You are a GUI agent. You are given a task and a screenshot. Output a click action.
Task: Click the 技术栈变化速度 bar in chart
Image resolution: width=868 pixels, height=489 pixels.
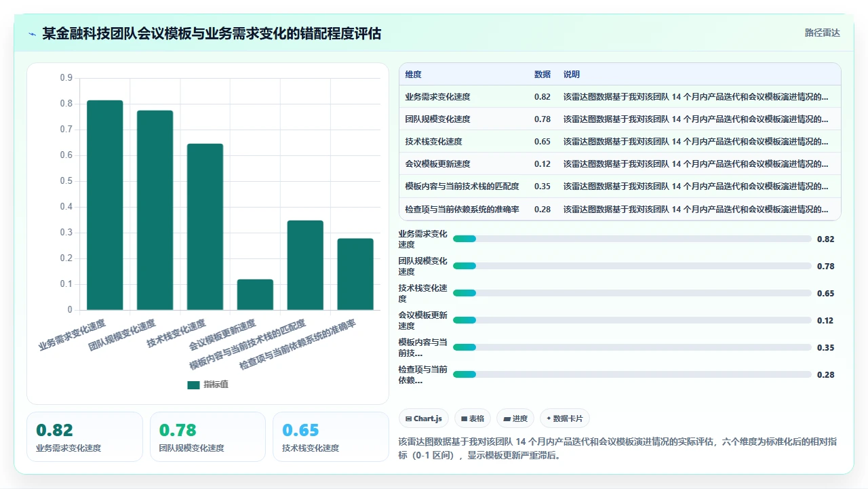pyautogui.click(x=205, y=227)
